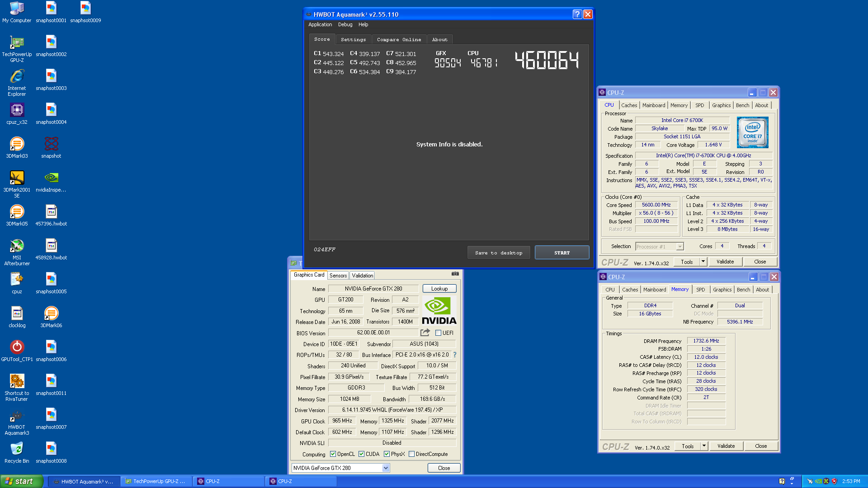Click Lookup button in GPU-Z
868x488 pixels.
(x=439, y=289)
